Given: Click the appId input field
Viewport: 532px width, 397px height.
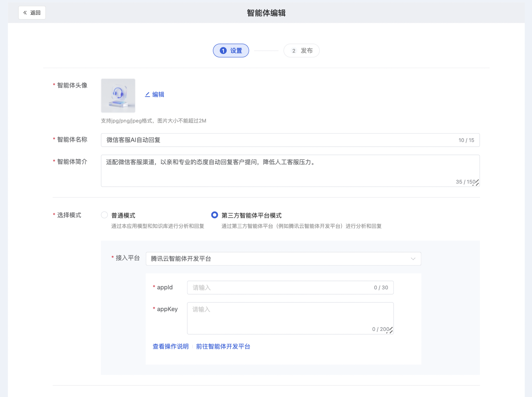Looking at the screenshot, I should tap(290, 287).
